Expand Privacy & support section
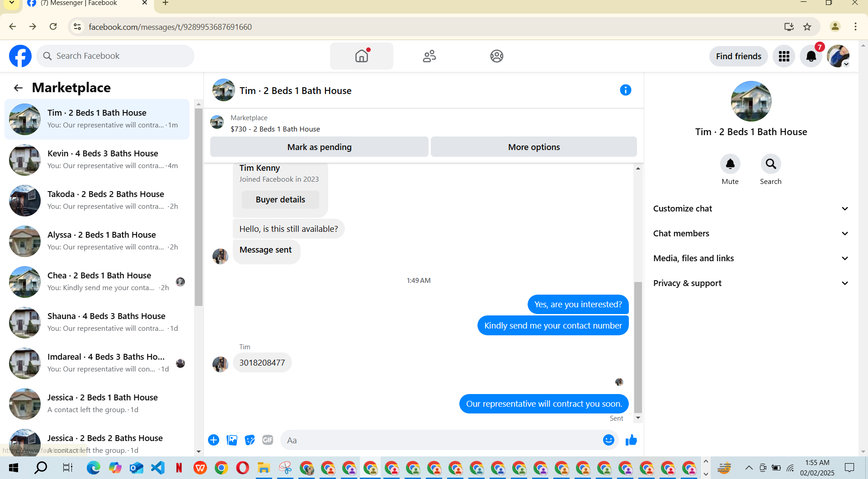 coord(750,283)
